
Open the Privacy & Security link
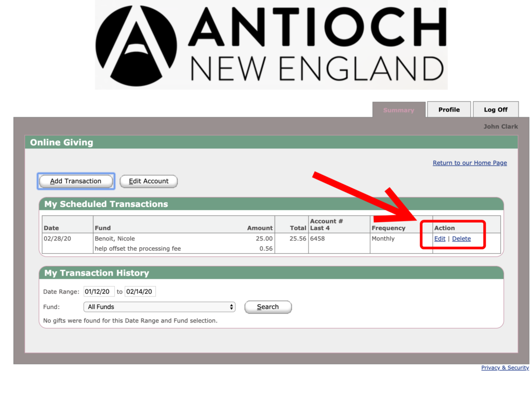pos(505,367)
